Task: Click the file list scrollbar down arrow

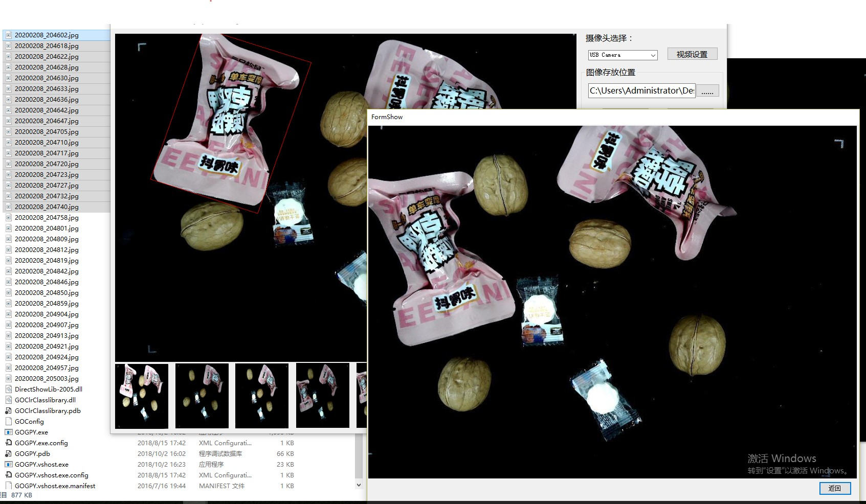Action: coord(359,485)
